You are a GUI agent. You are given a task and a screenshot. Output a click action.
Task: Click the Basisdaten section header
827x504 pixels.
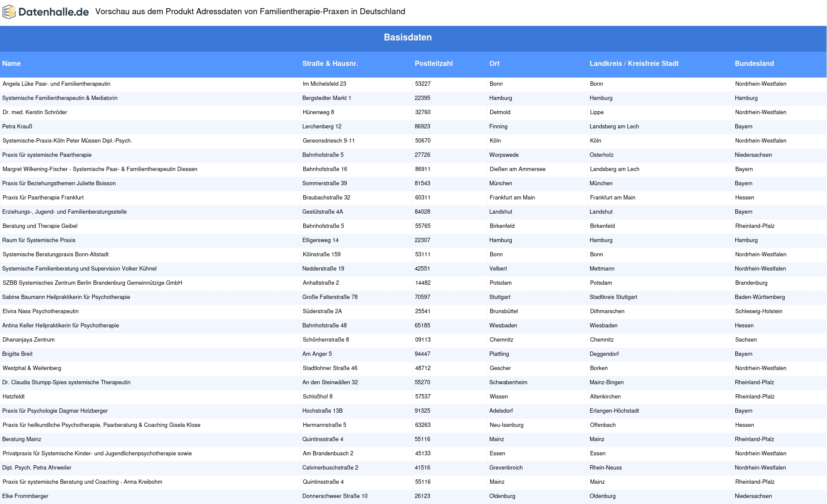pos(407,37)
